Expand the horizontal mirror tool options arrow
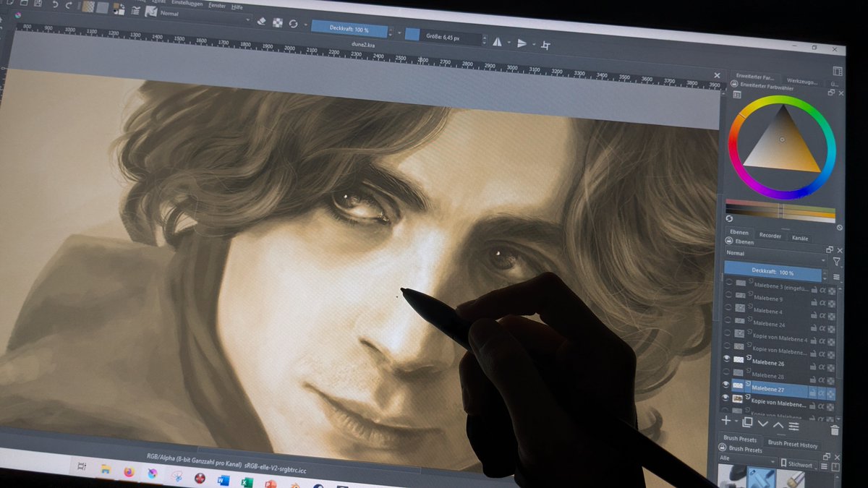Image resolution: width=868 pixels, height=488 pixels. (x=509, y=42)
